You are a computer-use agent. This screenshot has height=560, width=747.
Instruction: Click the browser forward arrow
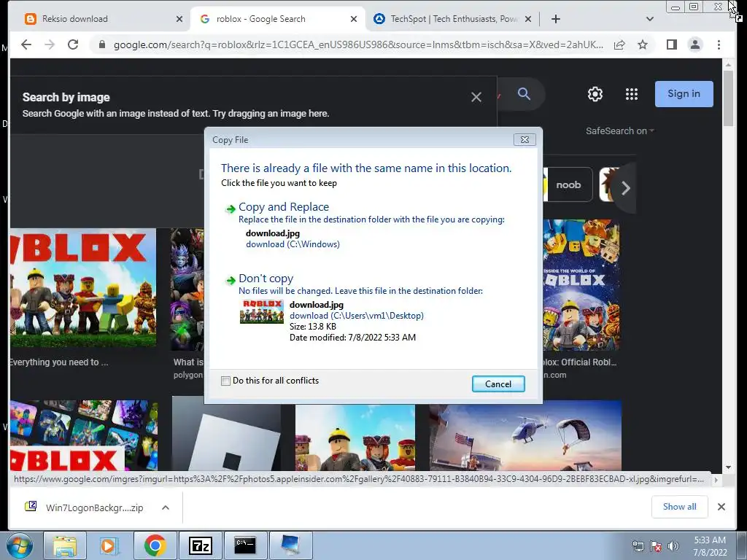point(49,44)
